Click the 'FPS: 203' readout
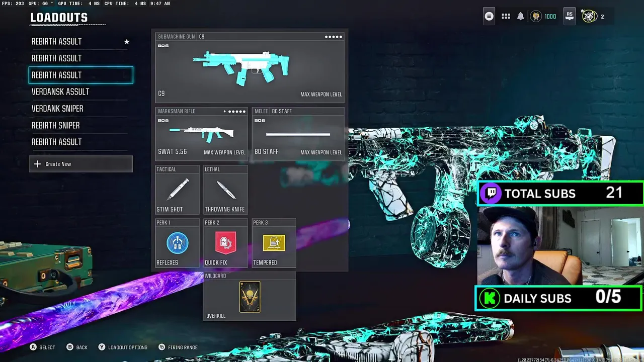Image resolution: width=644 pixels, height=362 pixels. [x=13, y=4]
